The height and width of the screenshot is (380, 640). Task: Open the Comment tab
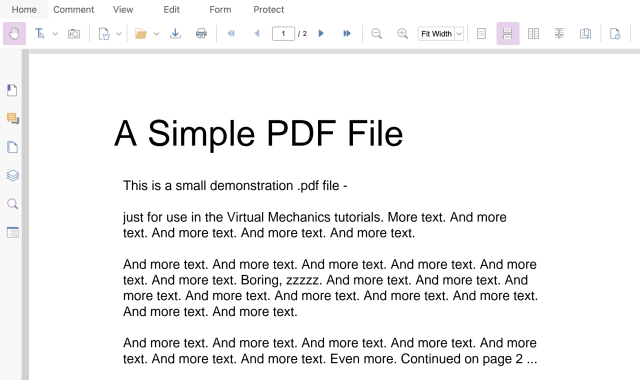pyautogui.click(x=73, y=9)
